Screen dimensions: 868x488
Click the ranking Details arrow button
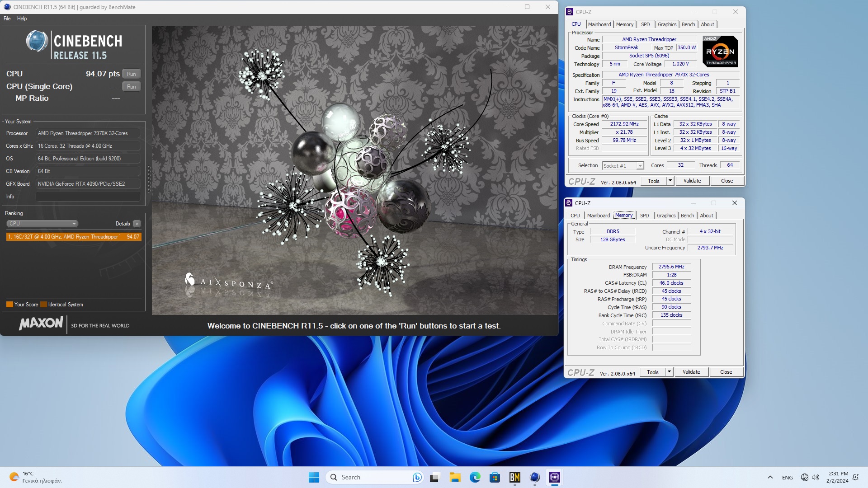[137, 224]
